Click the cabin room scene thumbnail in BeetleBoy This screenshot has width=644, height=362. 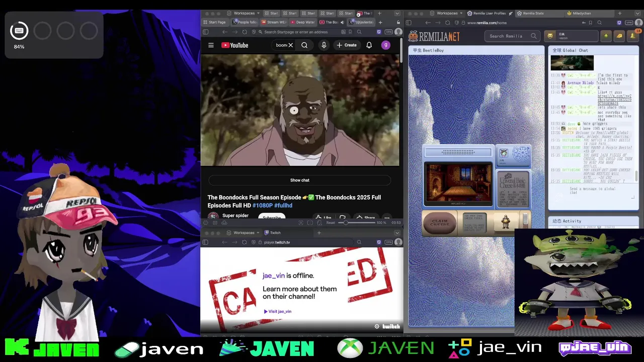coord(458,184)
